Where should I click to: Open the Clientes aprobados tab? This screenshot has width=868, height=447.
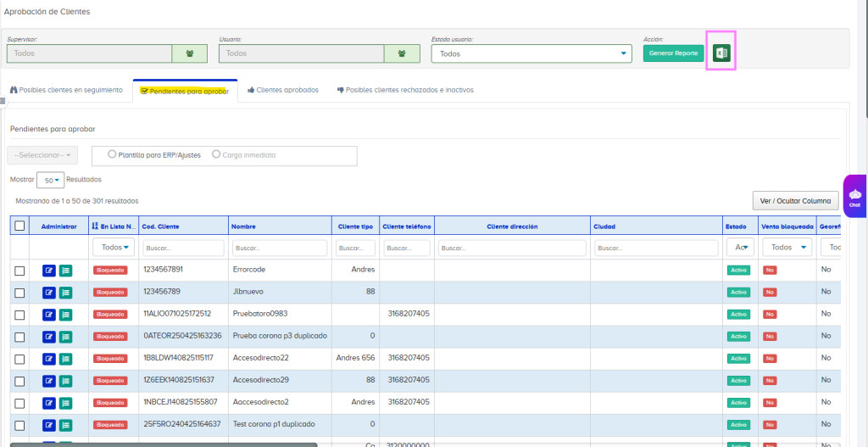click(283, 90)
